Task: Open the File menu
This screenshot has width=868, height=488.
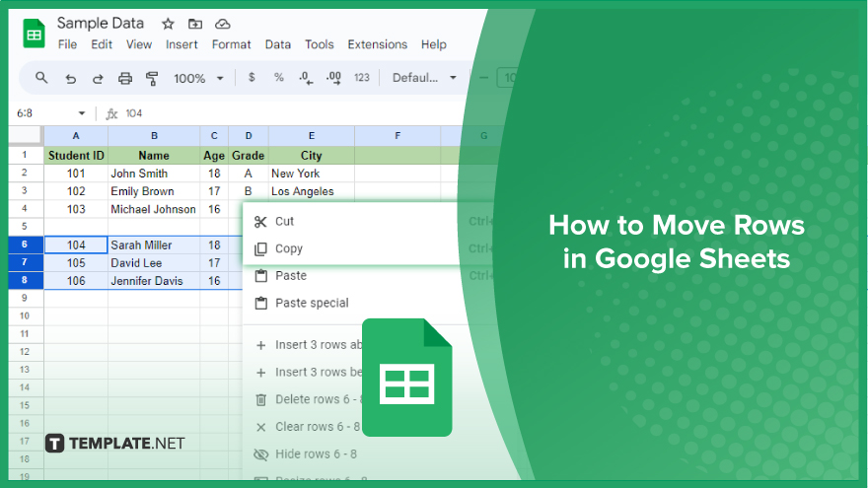Action: (67, 44)
